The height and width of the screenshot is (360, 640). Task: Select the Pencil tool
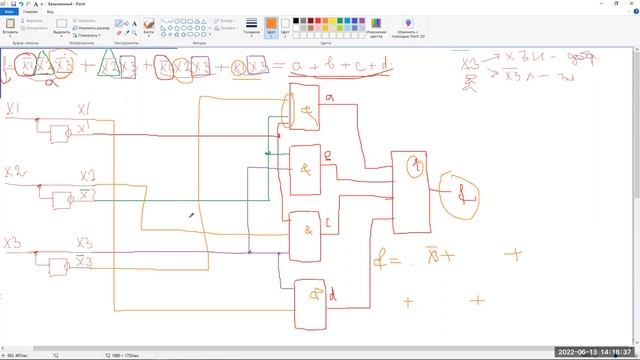pyautogui.click(x=119, y=23)
